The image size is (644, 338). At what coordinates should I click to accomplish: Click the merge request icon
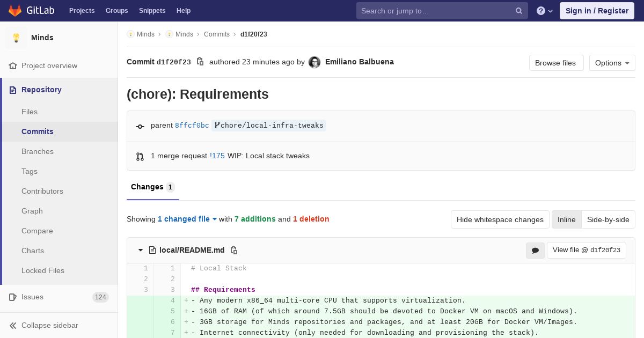(140, 156)
